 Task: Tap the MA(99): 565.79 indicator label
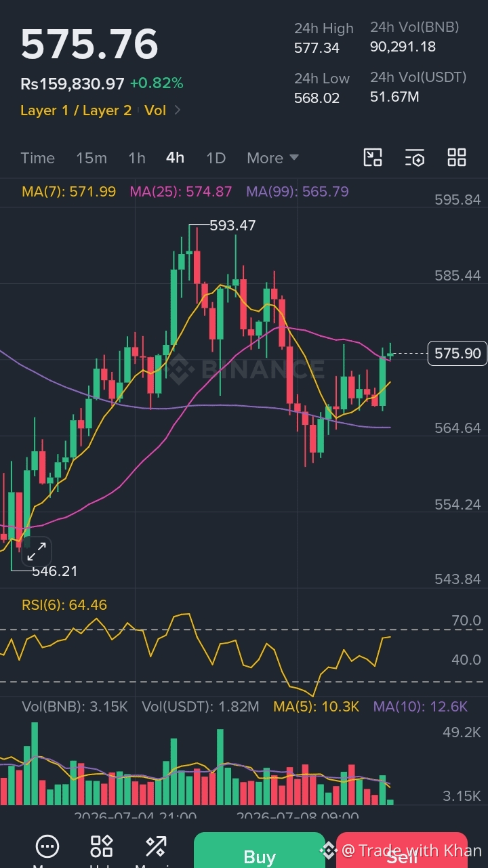pyautogui.click(x=298, y=192)
